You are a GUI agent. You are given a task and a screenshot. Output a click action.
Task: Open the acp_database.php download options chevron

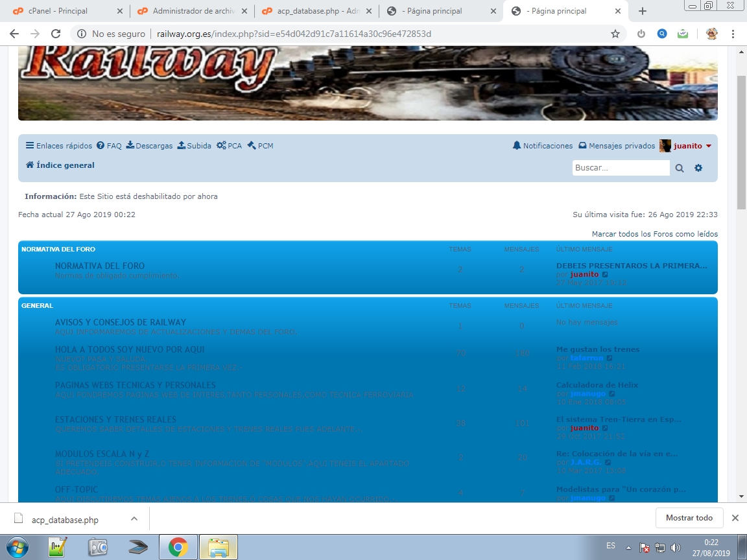pos(134,519)
